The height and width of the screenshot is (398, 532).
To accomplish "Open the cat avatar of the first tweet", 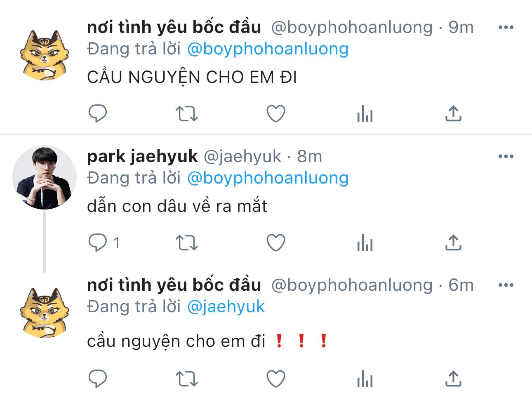I will [45, 55].
